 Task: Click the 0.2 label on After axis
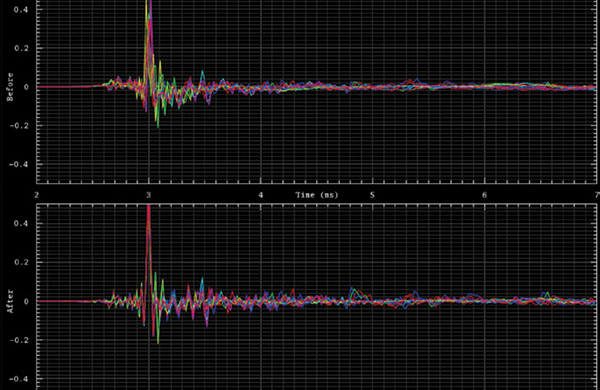[x=21, y=262]
